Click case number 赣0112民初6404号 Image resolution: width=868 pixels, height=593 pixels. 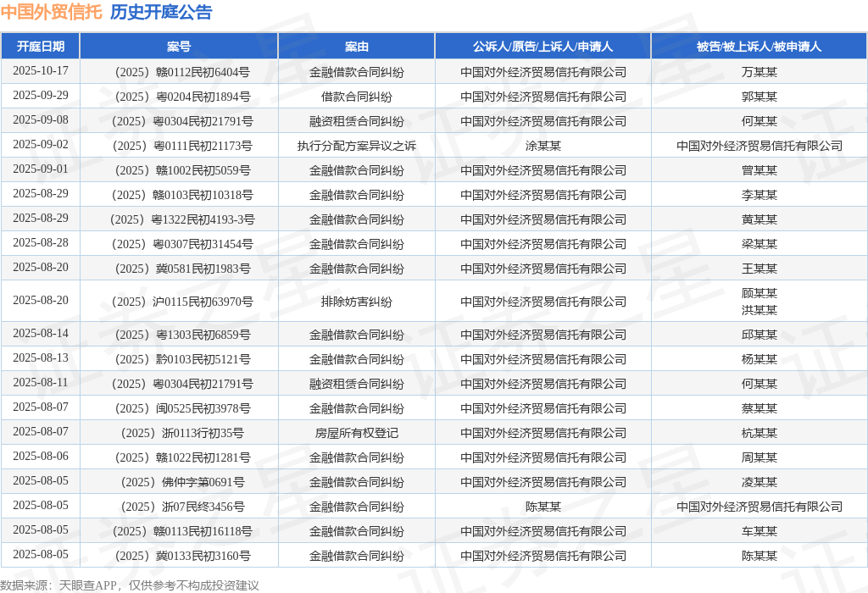click(182, 72)
